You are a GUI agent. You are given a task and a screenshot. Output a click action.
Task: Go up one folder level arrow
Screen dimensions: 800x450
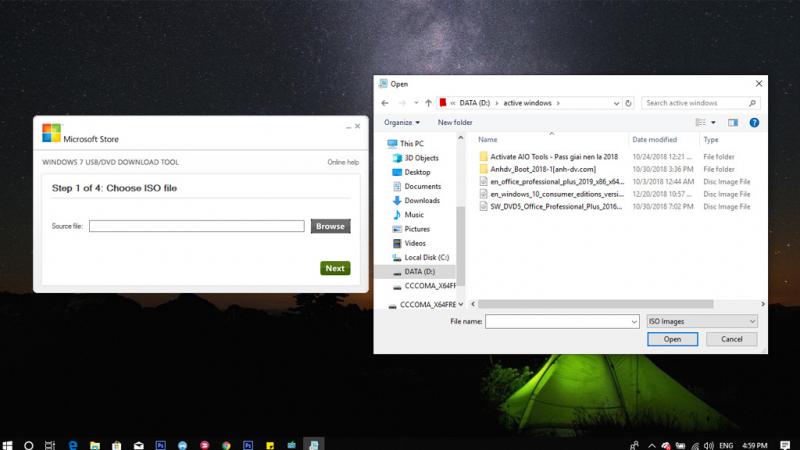429,102
